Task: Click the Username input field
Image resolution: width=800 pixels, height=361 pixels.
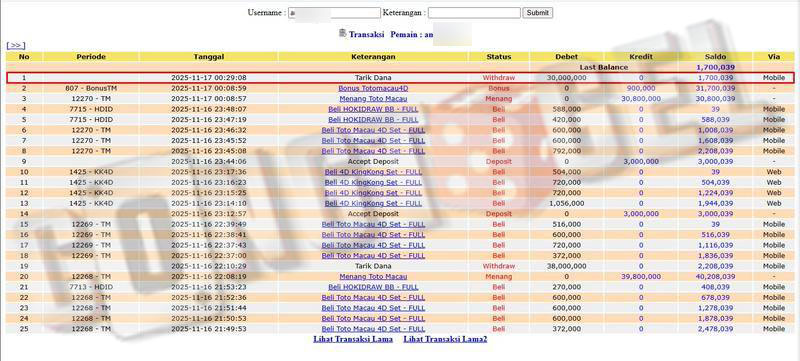Action: point(334,13)
